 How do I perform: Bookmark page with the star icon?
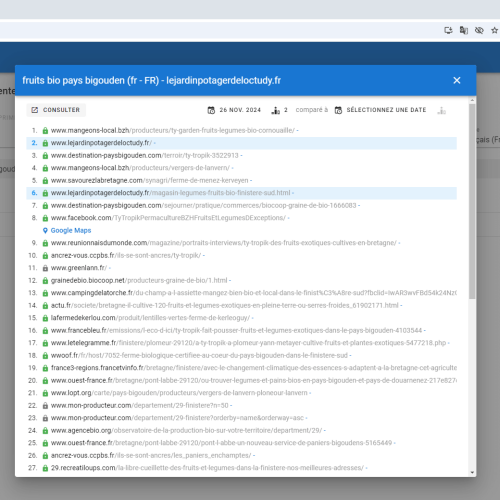pos(494,30)
